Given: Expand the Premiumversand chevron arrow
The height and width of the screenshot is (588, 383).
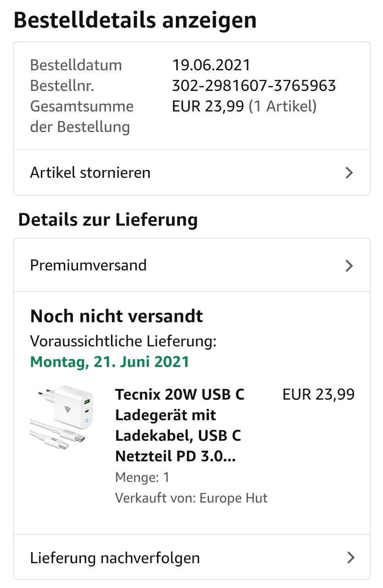Looking at the screenshot, I should coord(349,266).
